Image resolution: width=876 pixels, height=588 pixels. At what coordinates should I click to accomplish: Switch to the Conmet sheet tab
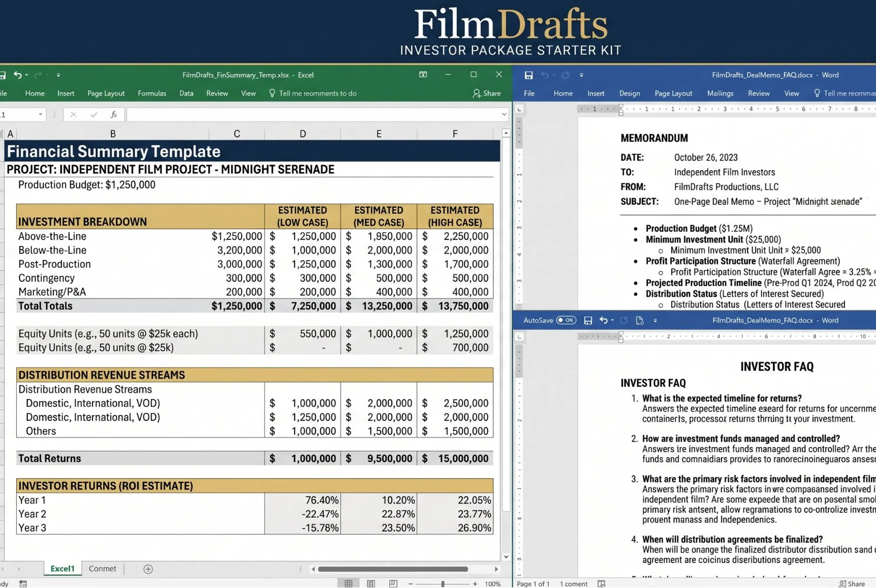tap(103, 569)
